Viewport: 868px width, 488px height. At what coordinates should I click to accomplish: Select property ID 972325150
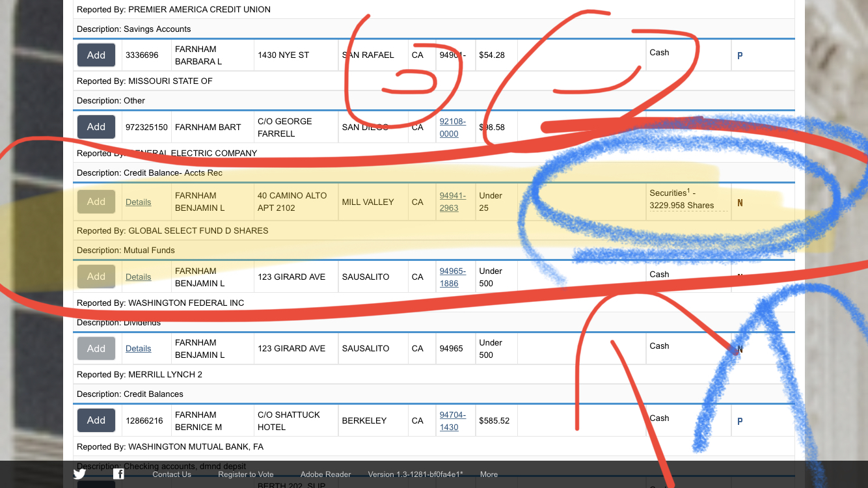pyautogui.click(x=146, y=128)
